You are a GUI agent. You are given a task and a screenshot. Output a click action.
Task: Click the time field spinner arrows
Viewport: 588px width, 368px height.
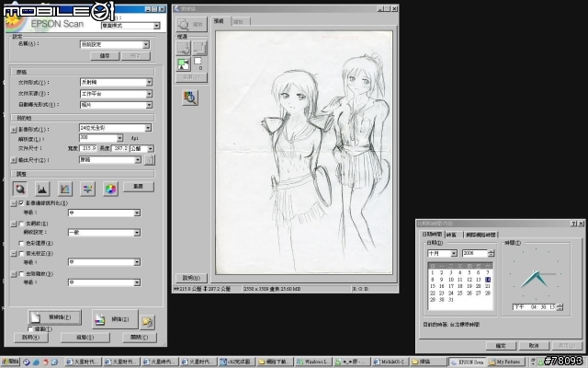(560, 307)
